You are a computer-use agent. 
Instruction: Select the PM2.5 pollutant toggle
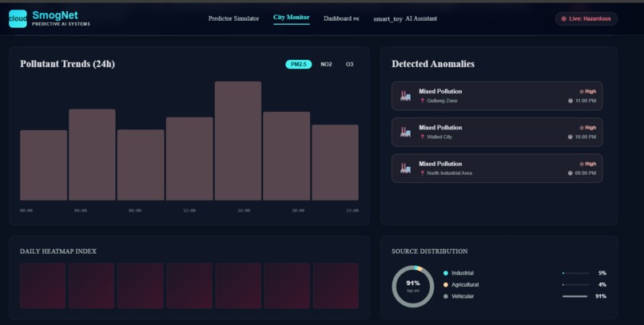(x=299, y=65)
